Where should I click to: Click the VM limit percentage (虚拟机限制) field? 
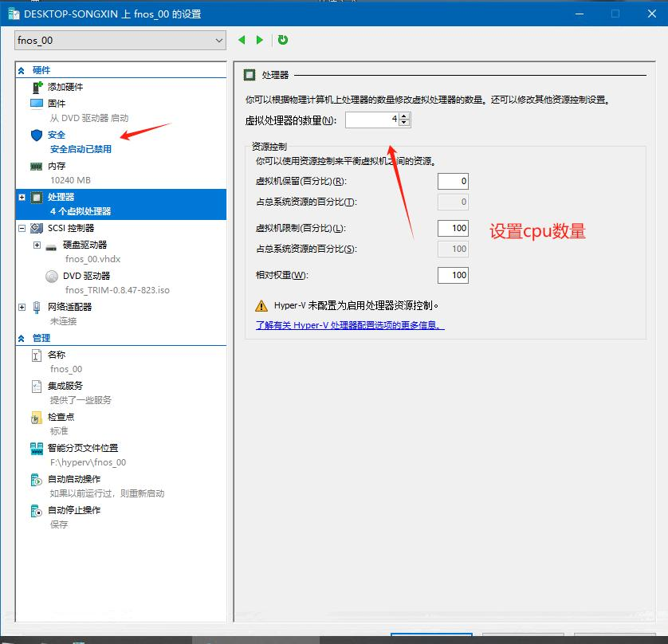(x=453, y=228)
